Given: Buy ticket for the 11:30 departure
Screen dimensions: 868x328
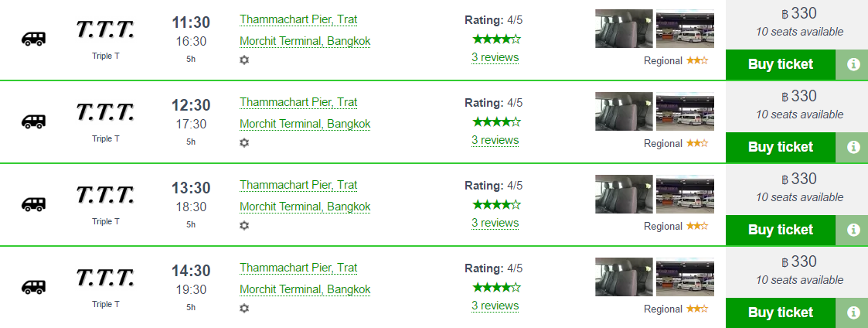Looking at the screenshot, I should (x=781, y=65).
